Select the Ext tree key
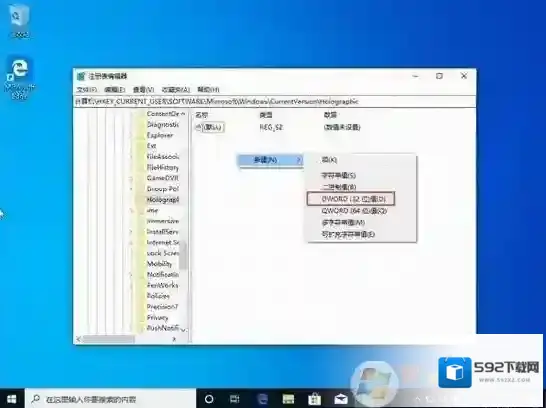The height and width of the screenshot is (408, 546). 151,146
